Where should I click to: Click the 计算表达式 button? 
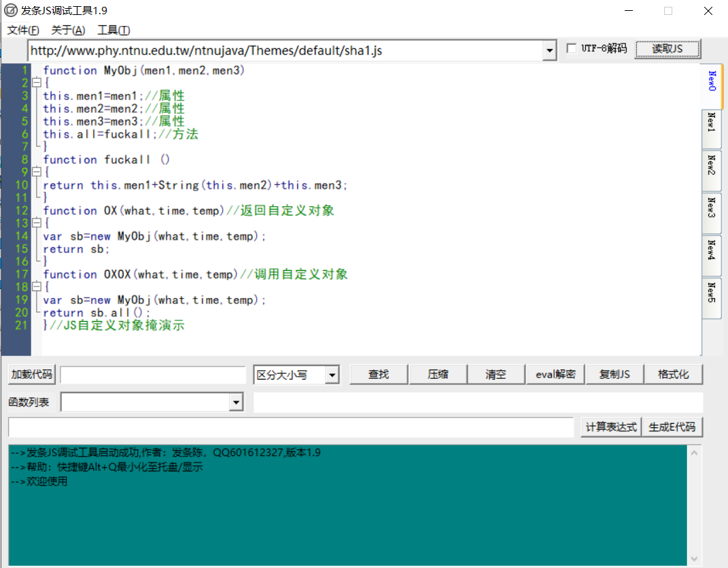pos(611,427)
